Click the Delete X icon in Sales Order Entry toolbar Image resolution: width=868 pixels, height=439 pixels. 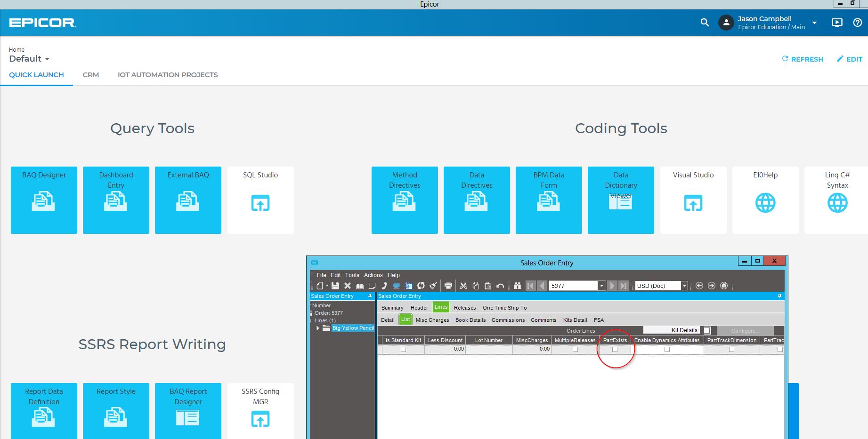tap(348, 286)
